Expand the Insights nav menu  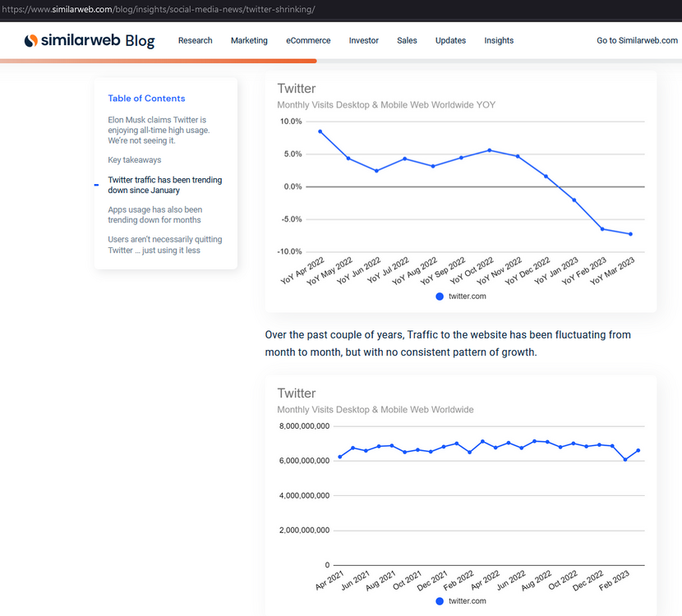tap(499, 40)
